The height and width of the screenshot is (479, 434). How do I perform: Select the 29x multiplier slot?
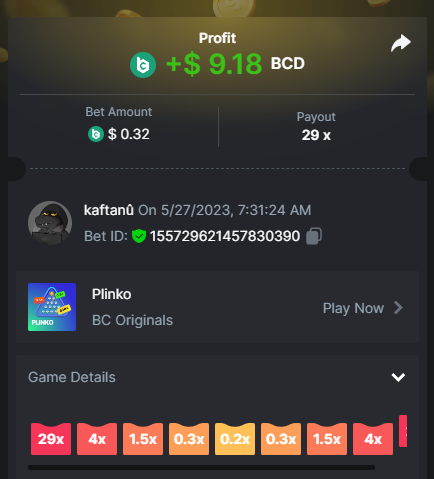[x=51, y=439]
